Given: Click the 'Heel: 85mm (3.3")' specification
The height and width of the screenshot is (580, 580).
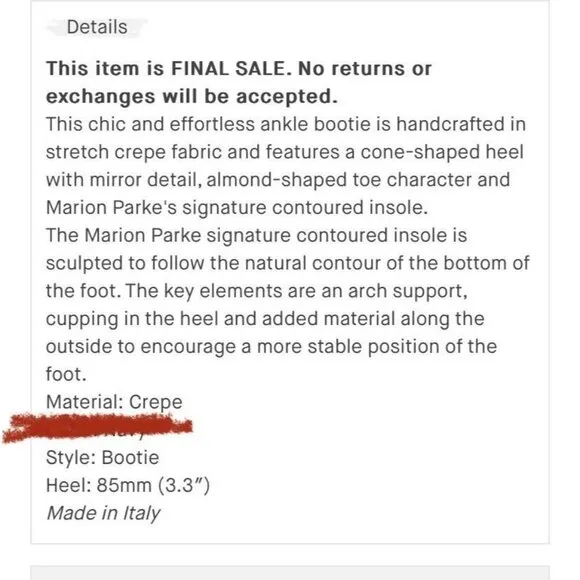Looking at the screenshot, I should pyautogui.click(x=128, y=485).
